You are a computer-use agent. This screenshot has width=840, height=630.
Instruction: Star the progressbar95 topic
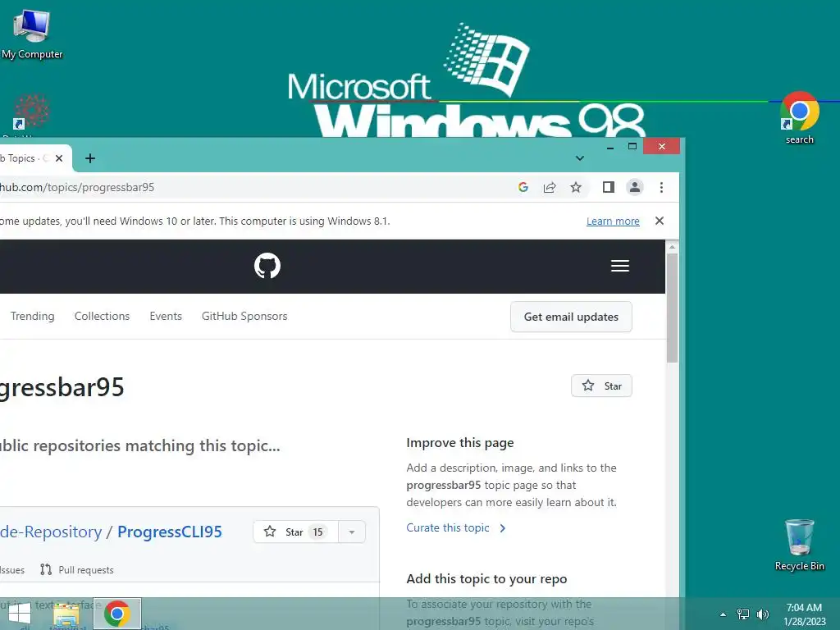click(601, 386)
